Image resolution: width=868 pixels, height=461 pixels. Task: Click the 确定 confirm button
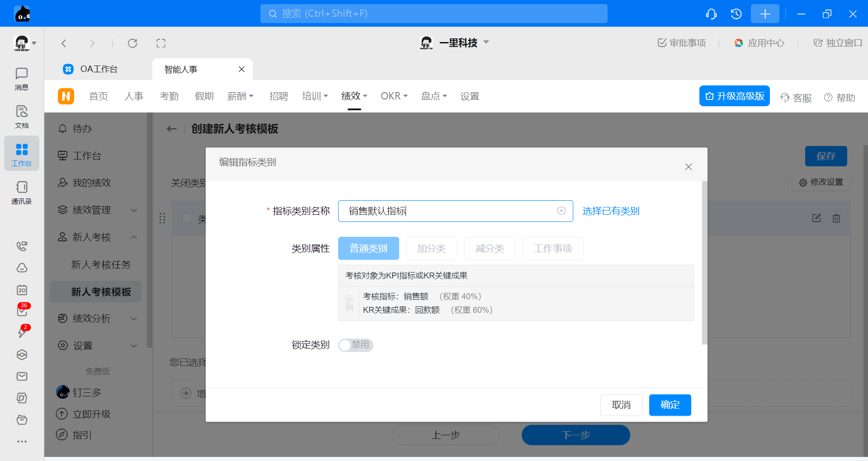670,405
